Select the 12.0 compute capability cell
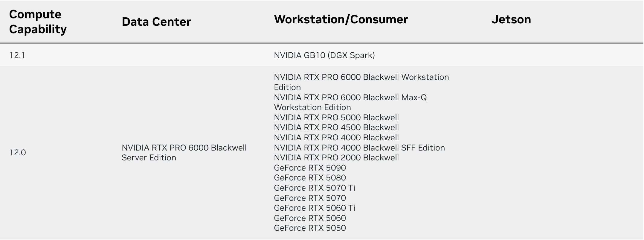Image resolution: width=644 pixels, height=240 pixels. click(x=18, y=153)
